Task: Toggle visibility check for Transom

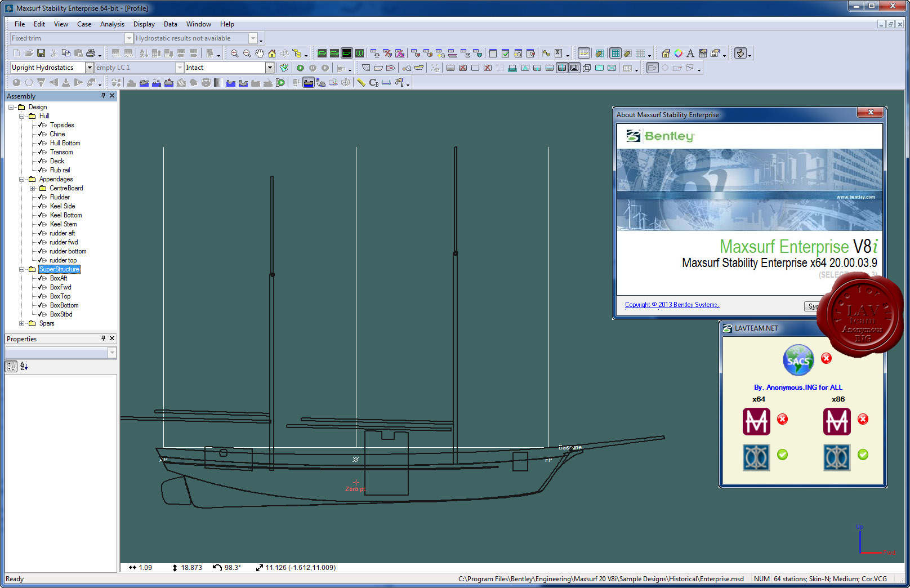Action: coord(40,152)
